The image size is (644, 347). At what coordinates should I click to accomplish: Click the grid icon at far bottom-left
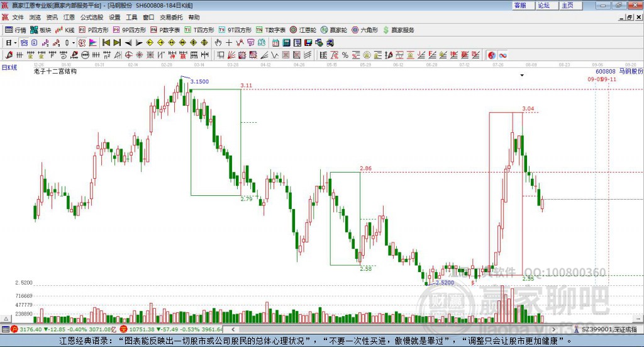tap(5, 329)
